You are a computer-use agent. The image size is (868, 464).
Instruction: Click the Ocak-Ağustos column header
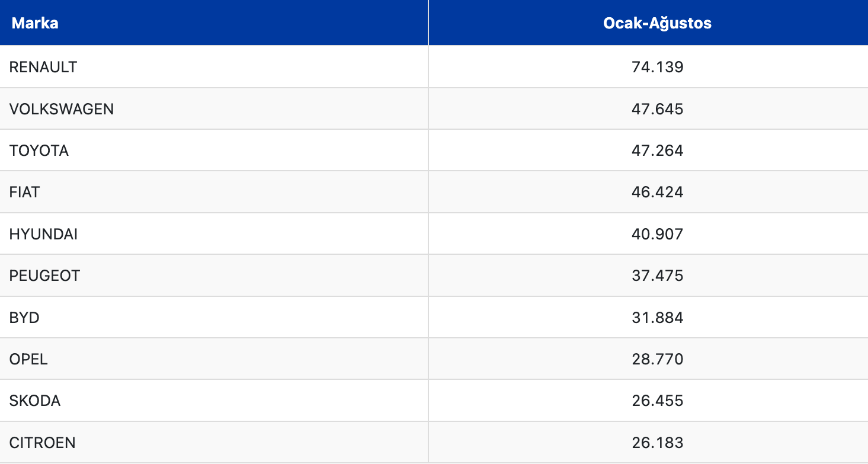[657, 23]
